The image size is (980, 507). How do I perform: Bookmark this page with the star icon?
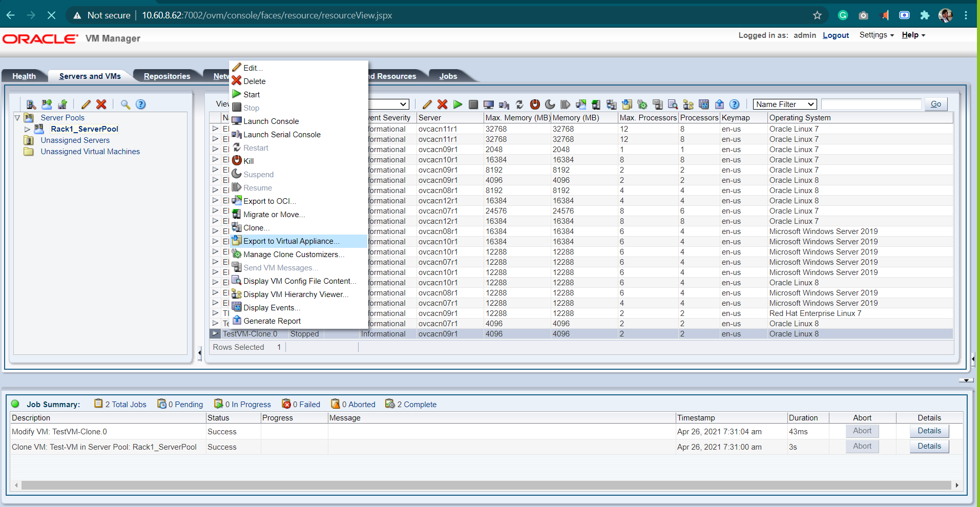817,15
